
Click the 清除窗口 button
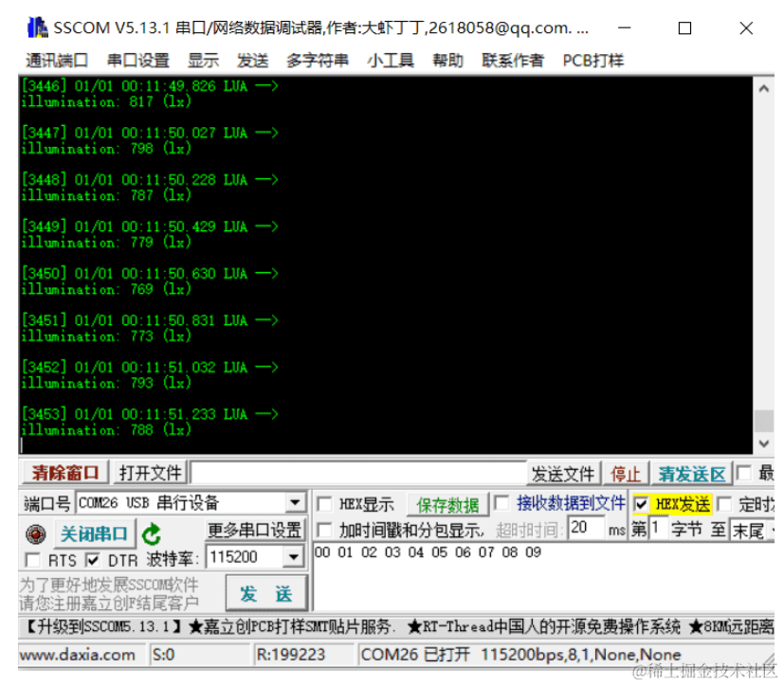pyautogui.click(x=63, y=472)
